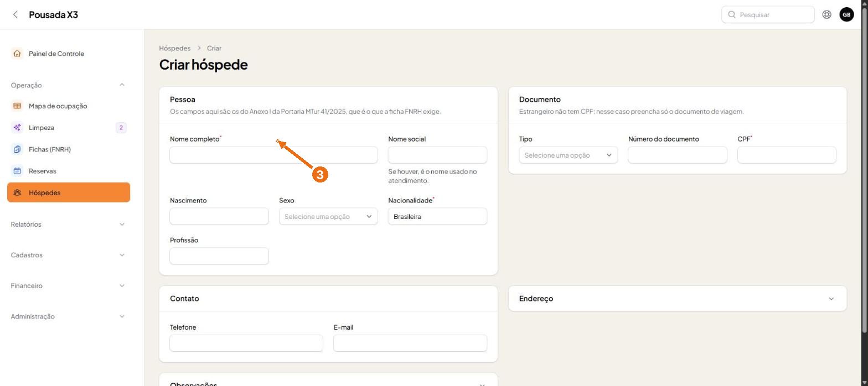Screen dimensions: 868x386
Task: Click the Pousada X3 title
Action: click(53, 15)
